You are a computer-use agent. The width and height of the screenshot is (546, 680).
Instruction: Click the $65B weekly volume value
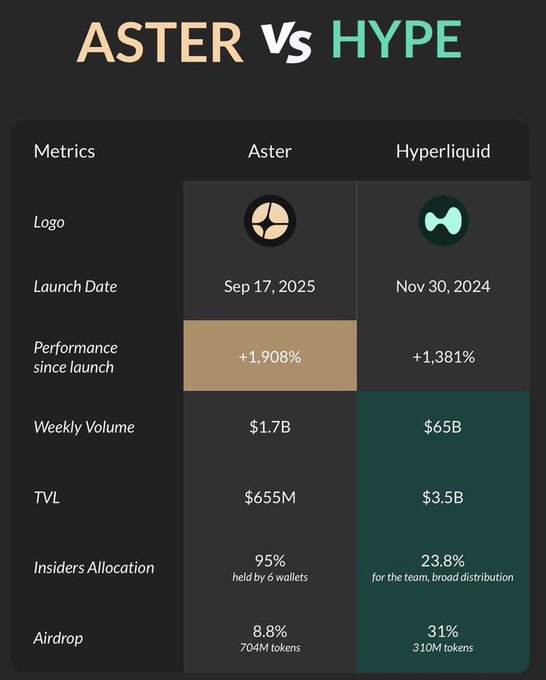443,427
